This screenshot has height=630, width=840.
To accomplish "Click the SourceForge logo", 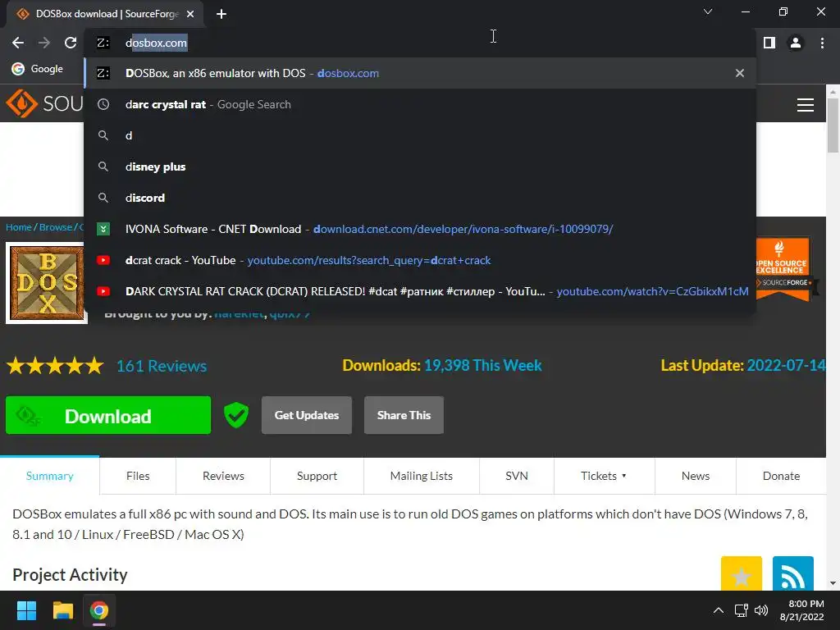I will pyautogui.click(x=44, y=103).
